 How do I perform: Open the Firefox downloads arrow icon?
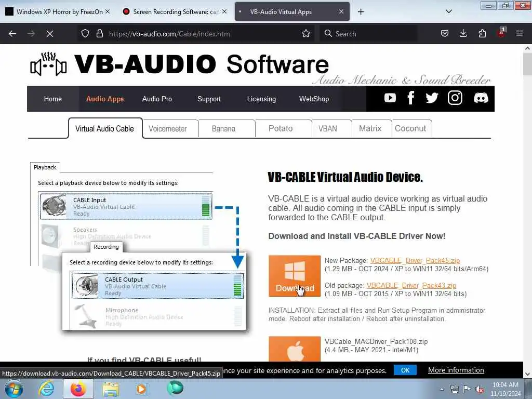[463, 34]
